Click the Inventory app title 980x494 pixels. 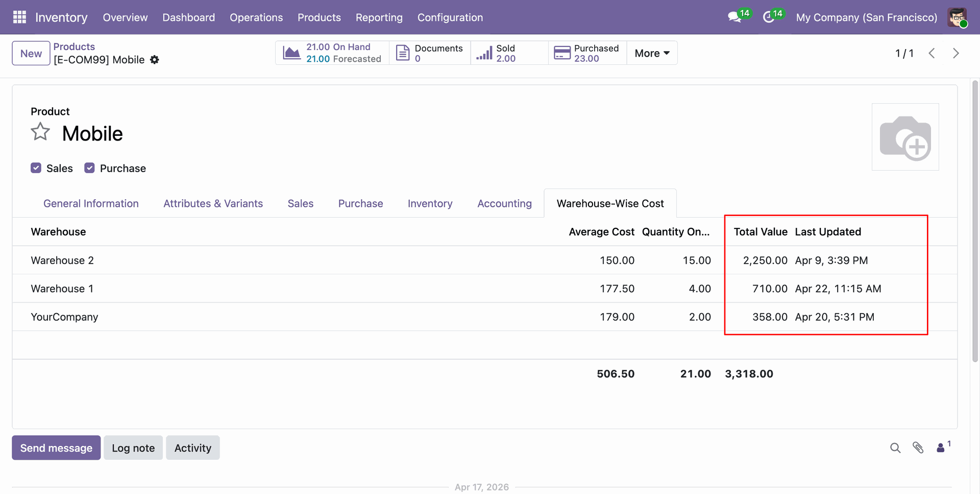pyautogui.click(x=61, y=17)
